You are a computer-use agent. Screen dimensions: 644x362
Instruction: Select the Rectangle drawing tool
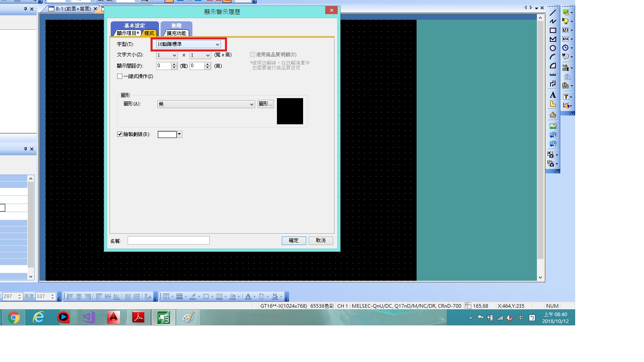click(553, 30)
